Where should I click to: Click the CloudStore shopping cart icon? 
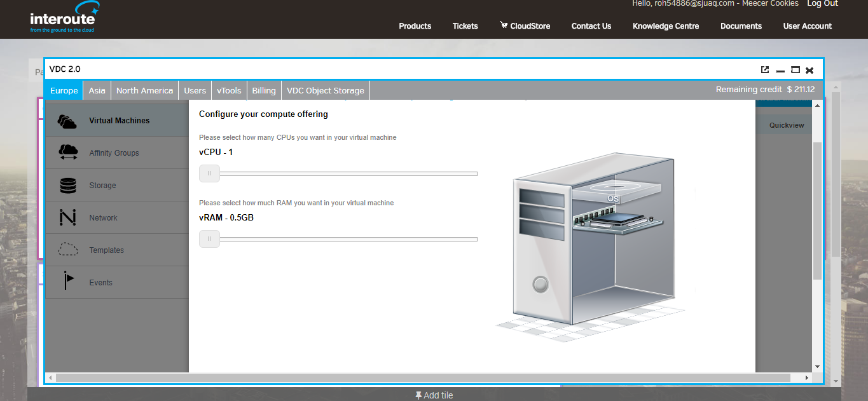coord(504,25)
